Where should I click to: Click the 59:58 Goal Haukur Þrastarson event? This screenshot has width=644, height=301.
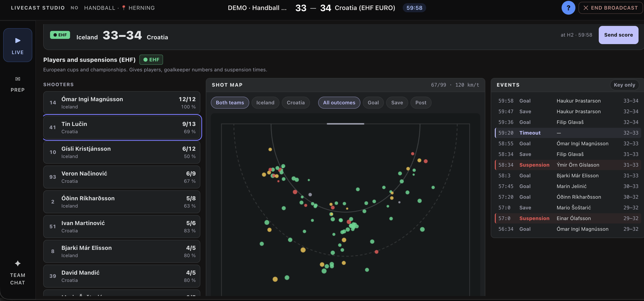(568, 101)
